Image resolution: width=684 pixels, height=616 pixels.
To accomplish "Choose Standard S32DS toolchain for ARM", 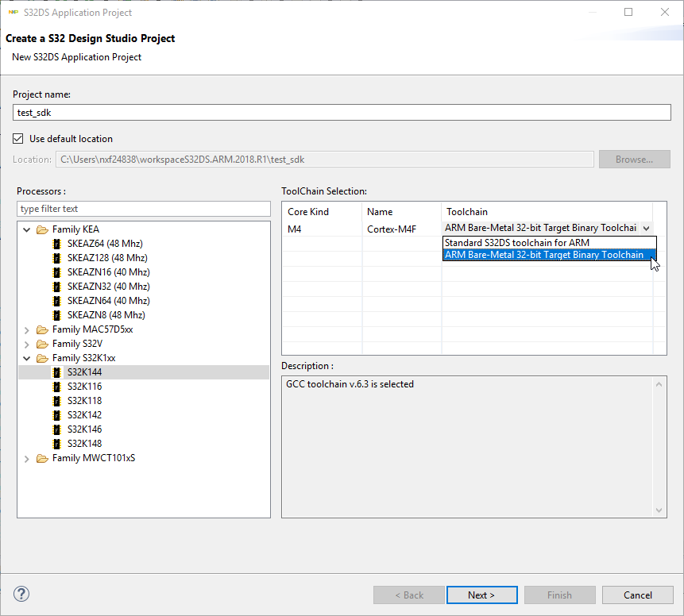I will pos(549,243).
